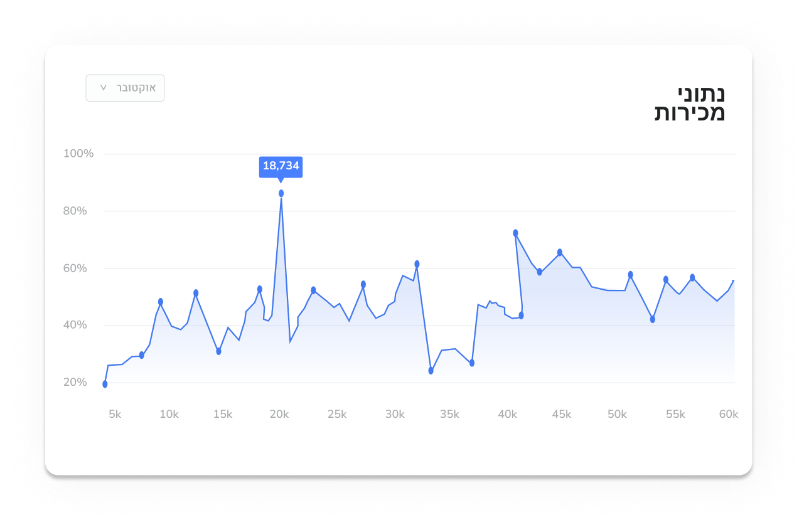This screenshot has height=532, width=809.
Task: Click the 60k x-axis label
Action: click(x=729, y=414)
